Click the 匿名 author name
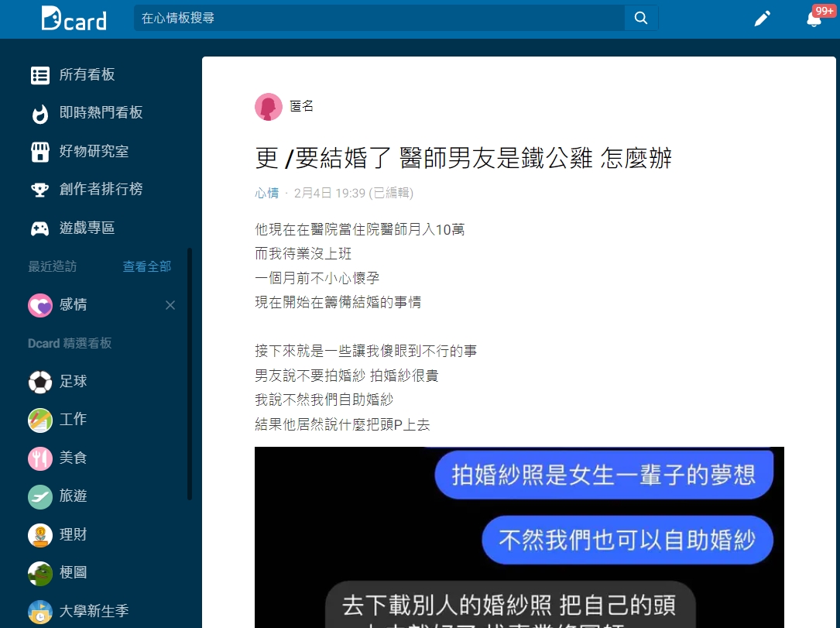Viewport: 840px width, 628px height. coord(301,106)
